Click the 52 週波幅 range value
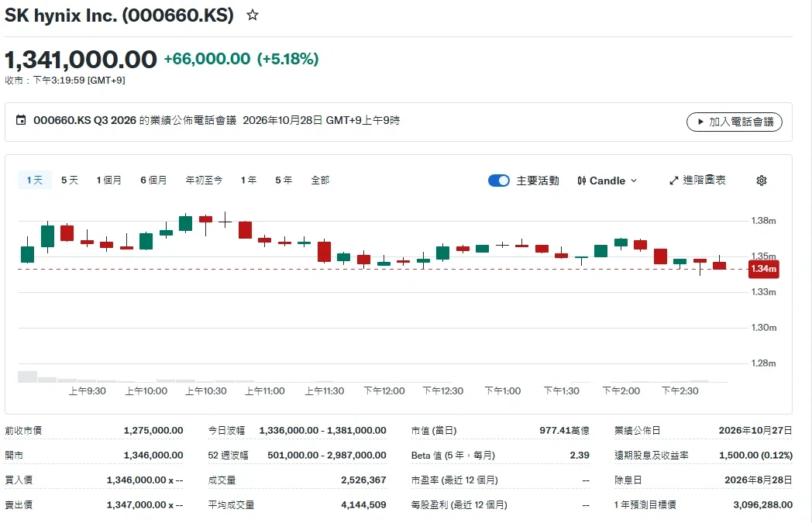Viewport: 812px width, 523px height. pos(327,455)
